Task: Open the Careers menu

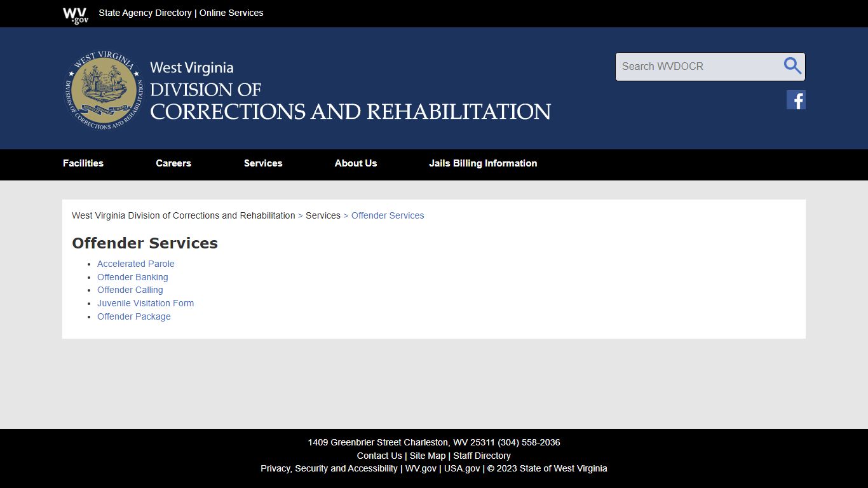Action: pos(173,163)
